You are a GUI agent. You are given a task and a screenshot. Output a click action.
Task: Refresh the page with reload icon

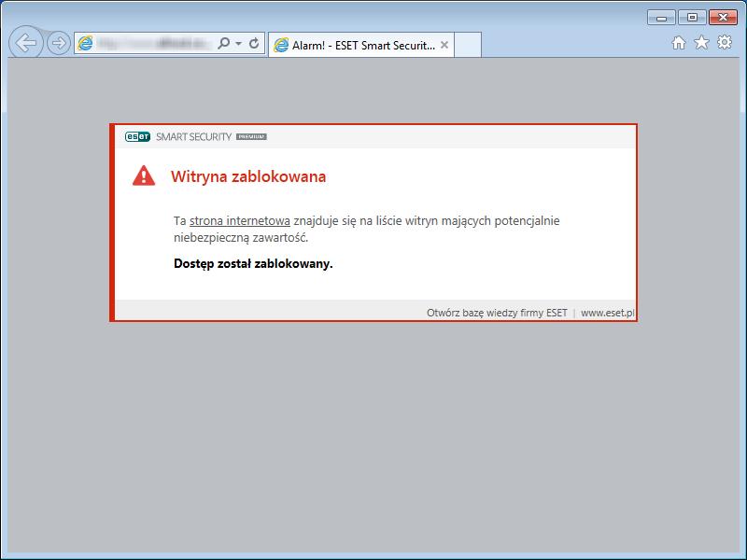254,43
